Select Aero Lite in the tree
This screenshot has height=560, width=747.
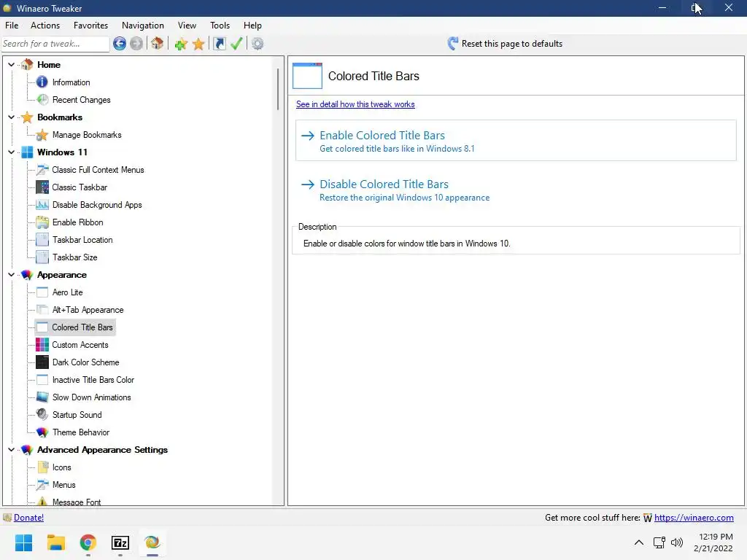[x=68, y=292]
